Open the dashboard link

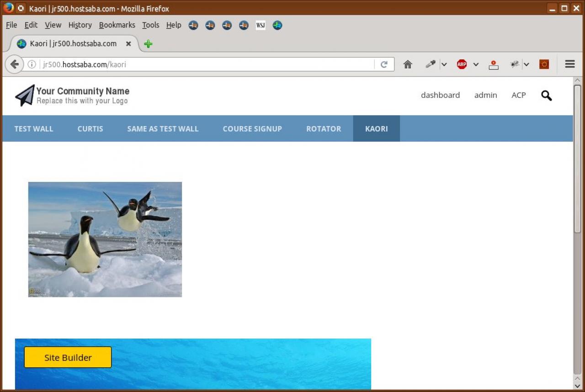coord(440,95)
